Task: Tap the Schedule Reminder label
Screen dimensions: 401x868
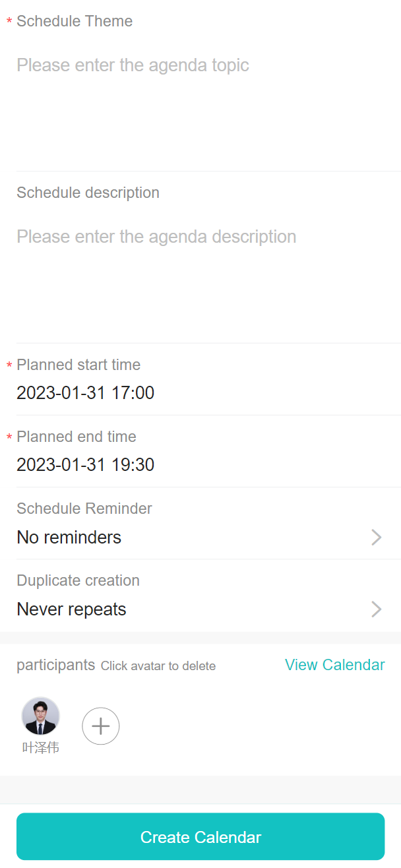Action: click(84, 509)
